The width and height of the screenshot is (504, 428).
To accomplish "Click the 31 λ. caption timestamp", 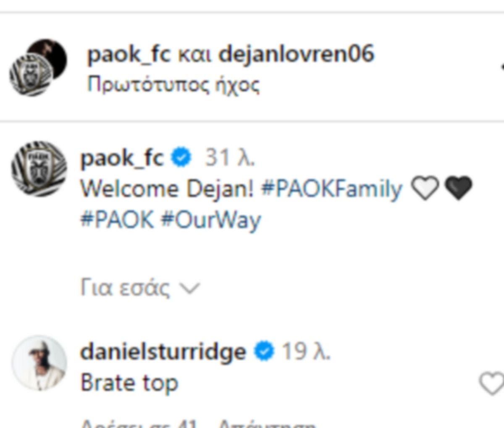I will click(x=230, y=158).
